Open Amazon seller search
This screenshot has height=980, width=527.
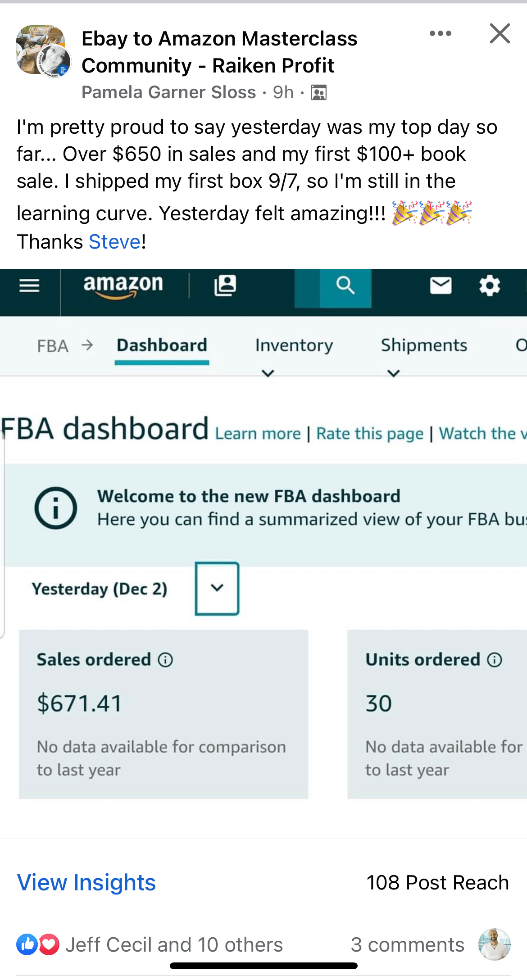[x=345, y=286]
